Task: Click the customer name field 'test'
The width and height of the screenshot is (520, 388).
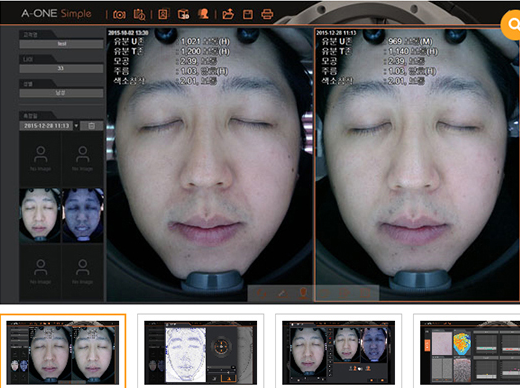Action: (x=61, y=44)
